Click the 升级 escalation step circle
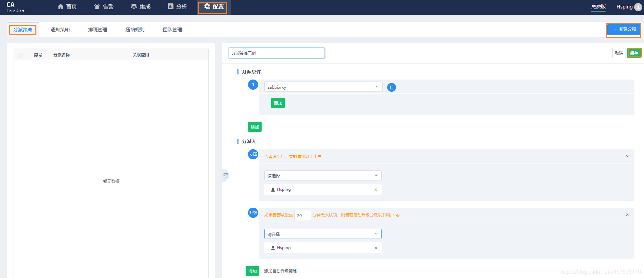 point(253,213)
